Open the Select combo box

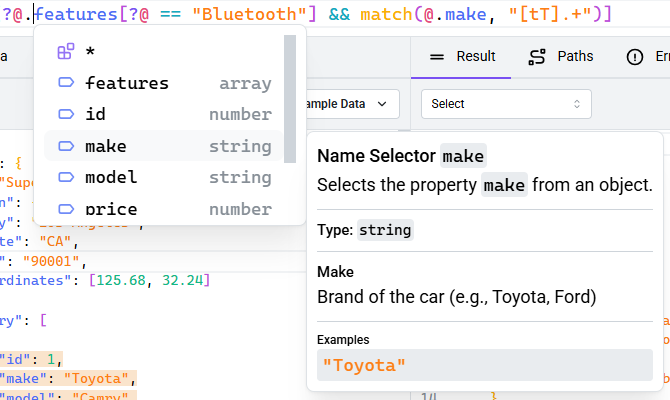coord(506,104)
